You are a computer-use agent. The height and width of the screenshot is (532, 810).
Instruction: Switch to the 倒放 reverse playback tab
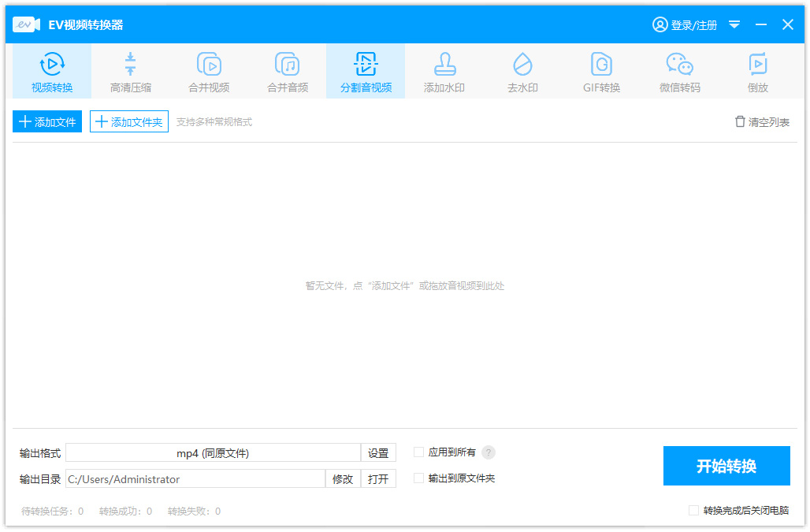click(757, 71)
